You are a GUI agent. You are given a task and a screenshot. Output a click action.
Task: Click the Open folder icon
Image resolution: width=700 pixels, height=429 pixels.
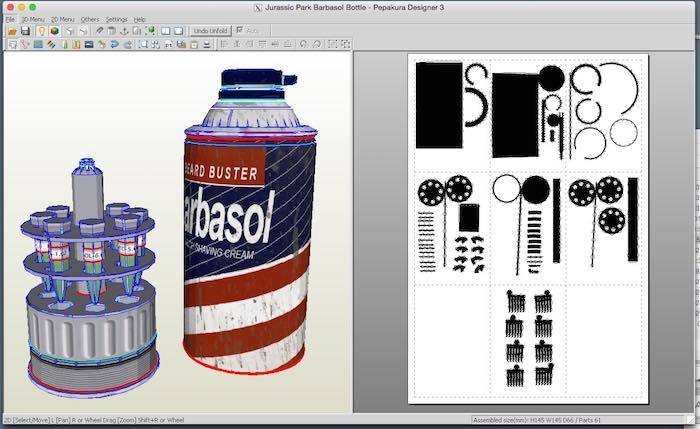[12, 31]
